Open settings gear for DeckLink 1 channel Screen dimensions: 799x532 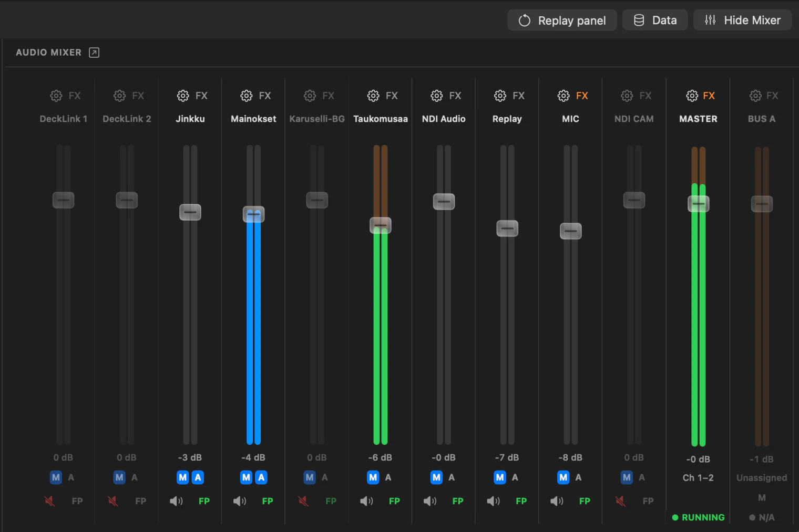(56, 96)
